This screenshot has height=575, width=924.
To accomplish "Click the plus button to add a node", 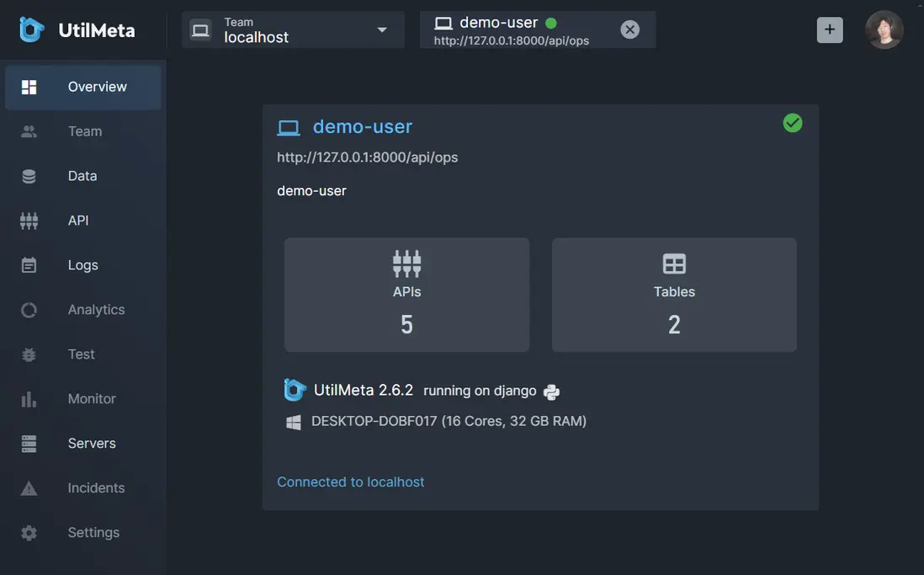I will 829,29.
